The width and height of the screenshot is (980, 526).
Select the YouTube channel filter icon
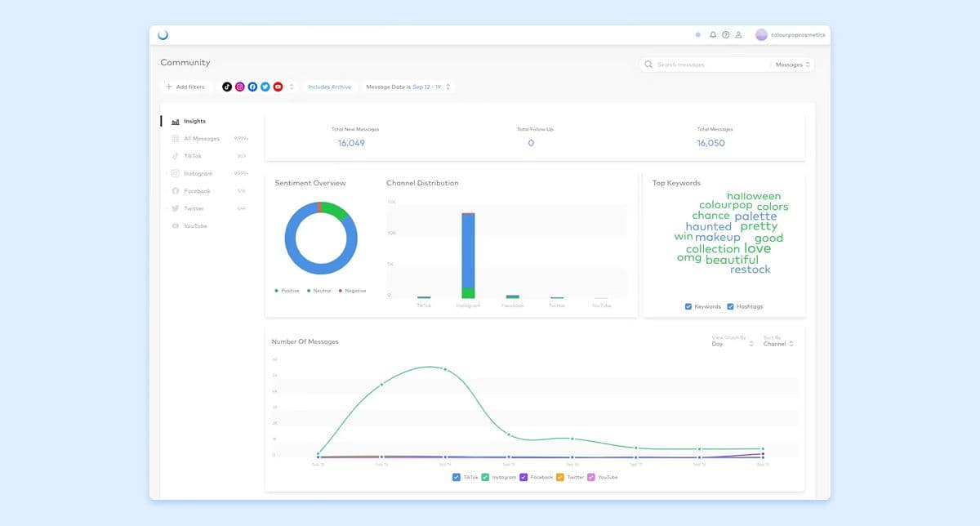[278, 87]
